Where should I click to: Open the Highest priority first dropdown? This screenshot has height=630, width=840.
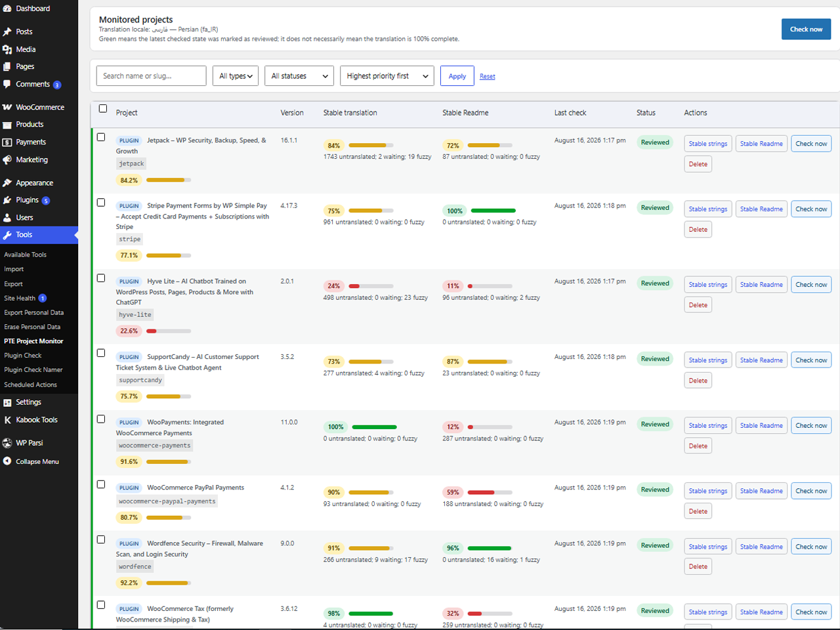tap(387, 76)
